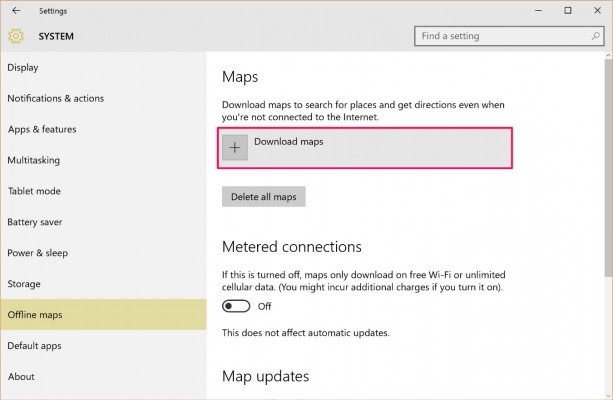Open the Storage page
The height and width of the screenshot is (400, 613).
[24, 284]
